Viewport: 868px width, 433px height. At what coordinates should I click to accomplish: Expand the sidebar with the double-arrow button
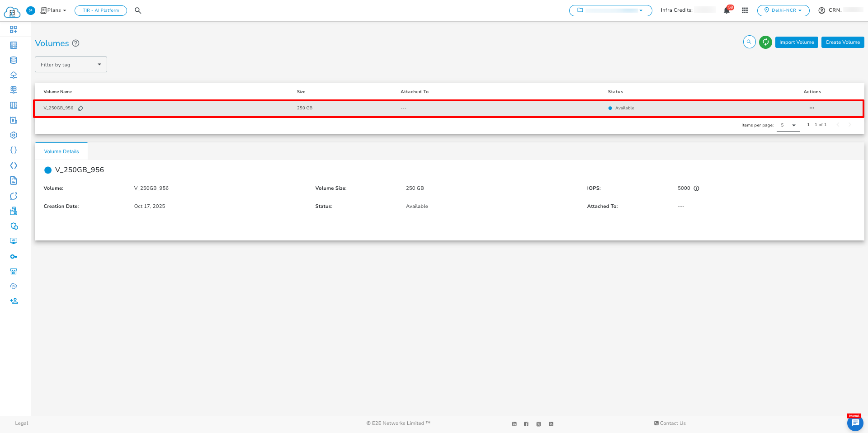coord(31,10)
